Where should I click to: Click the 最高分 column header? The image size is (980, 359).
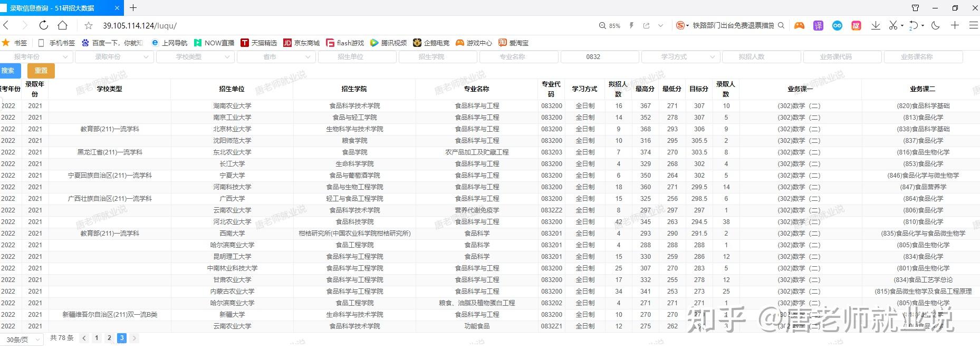click(645, 89)
